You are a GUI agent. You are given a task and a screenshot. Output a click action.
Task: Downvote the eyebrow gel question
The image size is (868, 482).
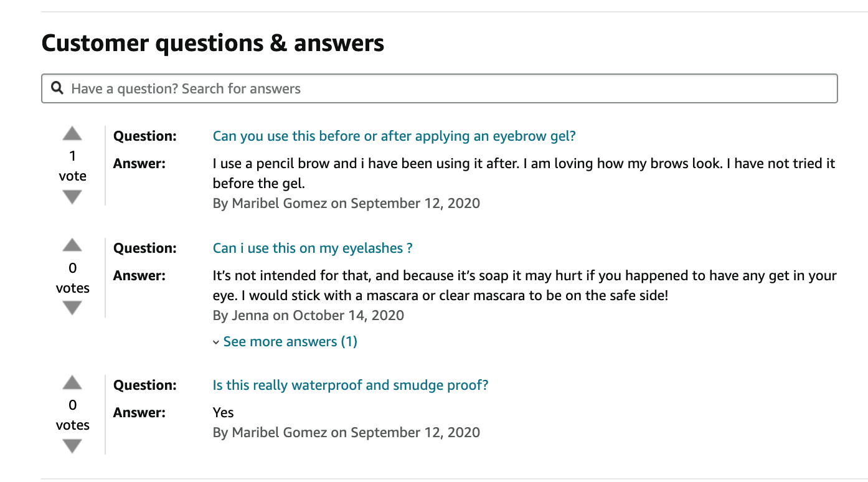72,197
